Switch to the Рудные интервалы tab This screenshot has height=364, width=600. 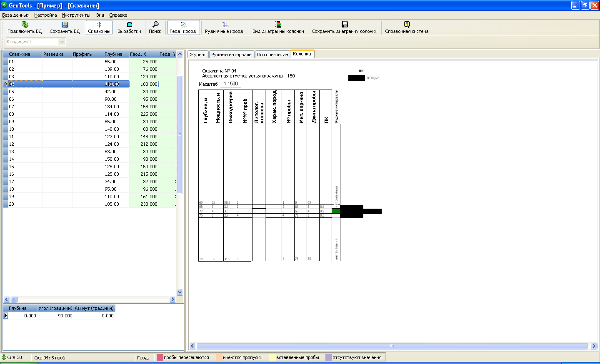click(x=232, y=55)
